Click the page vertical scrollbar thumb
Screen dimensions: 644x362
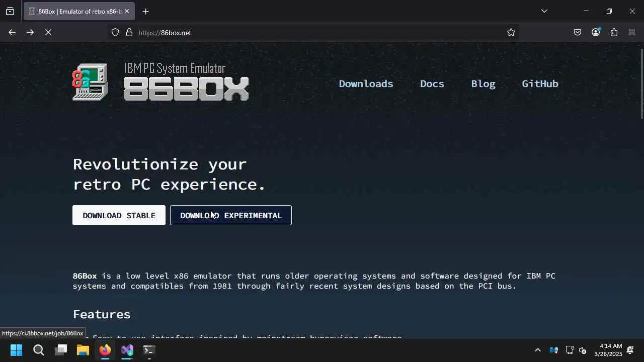pos(641,84)
